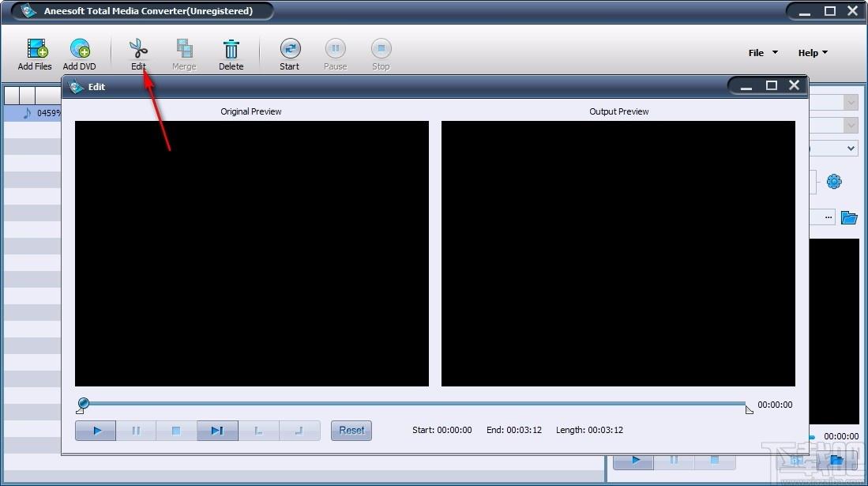This screenshot has height=486, width=868.
Task: Pause the preview in Edit window
Action: 136,431
